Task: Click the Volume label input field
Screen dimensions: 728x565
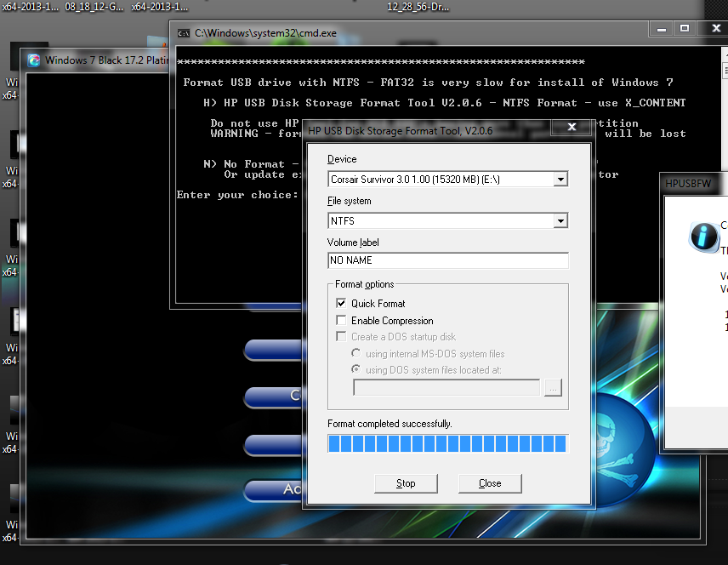Action: pyautogui.click(x=447, y=260)
